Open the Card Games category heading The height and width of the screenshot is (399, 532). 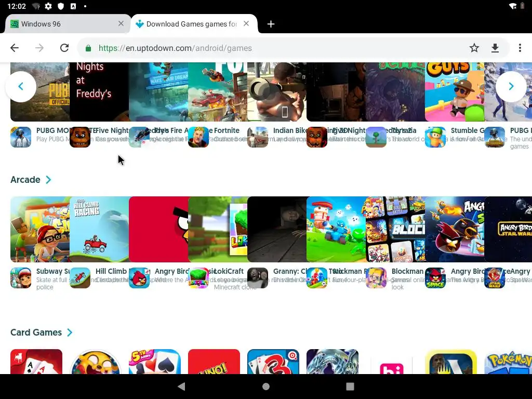(x=36, y=332)
